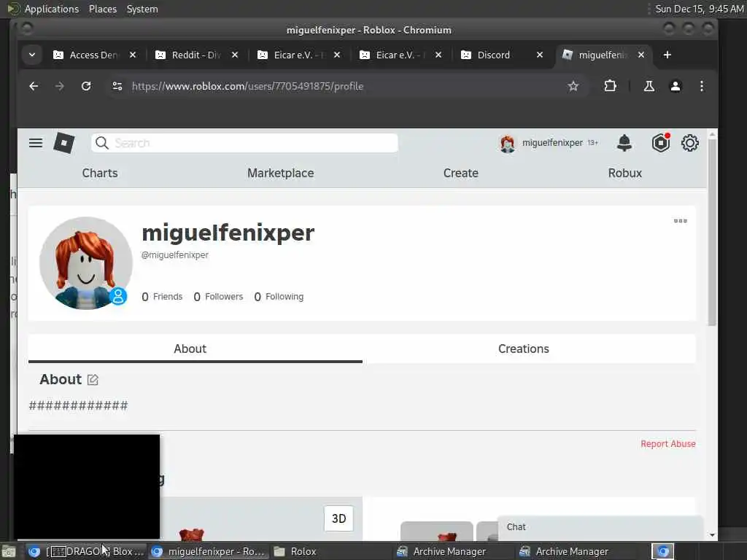View the 0 Followers list

218,297
